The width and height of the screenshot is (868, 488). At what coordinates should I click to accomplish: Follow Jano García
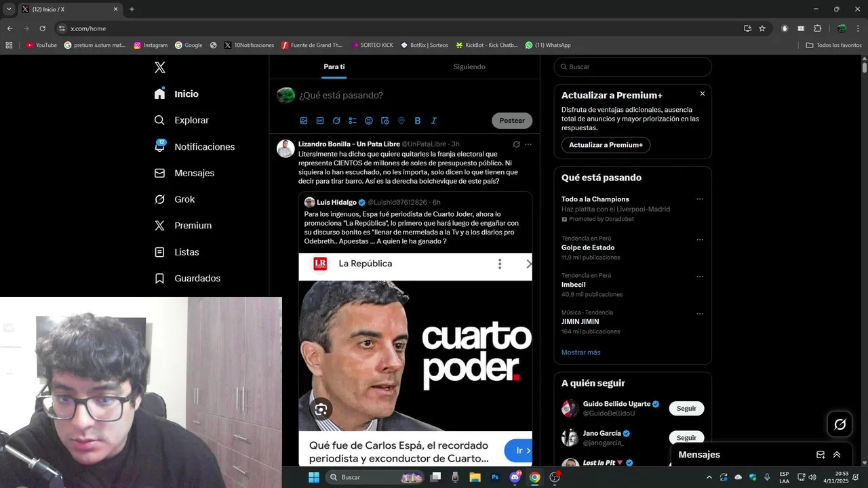[x=686, y=438]
